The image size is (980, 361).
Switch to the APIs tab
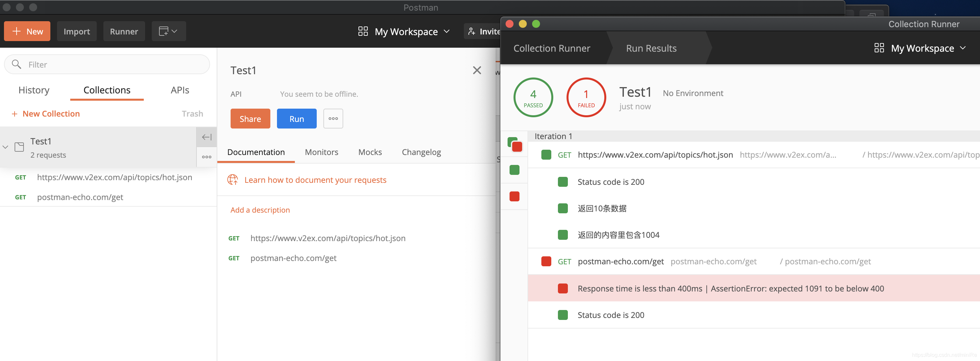pos(180,90)
